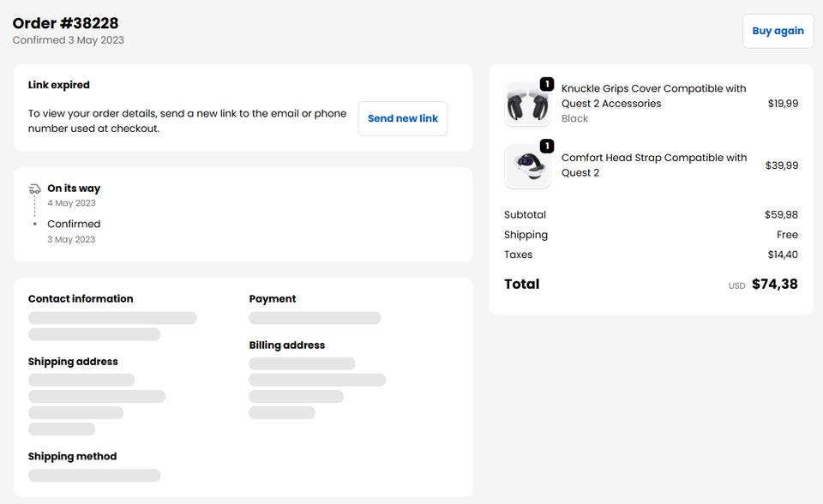
Task: Click the On its way status
Action: 74,189
